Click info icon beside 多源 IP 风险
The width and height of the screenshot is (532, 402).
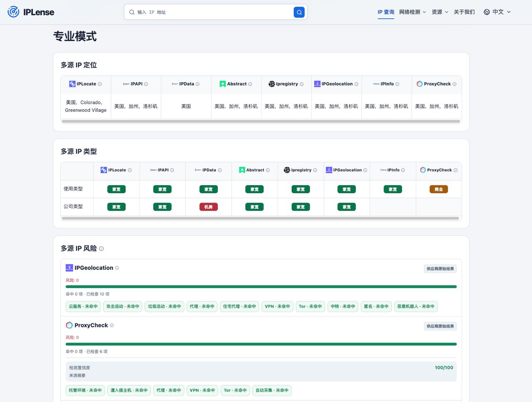click(101, 249)
